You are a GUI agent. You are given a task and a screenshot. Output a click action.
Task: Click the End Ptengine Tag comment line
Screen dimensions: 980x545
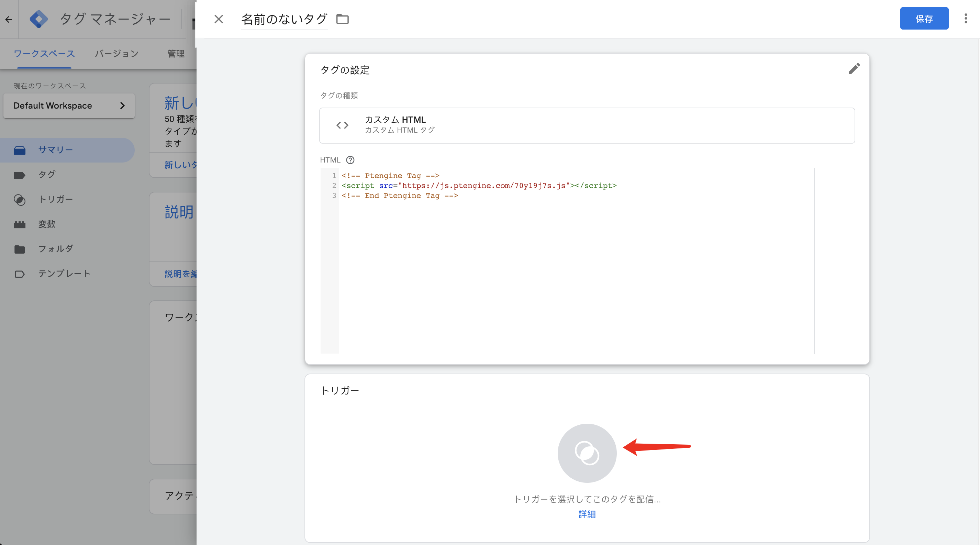(399, 196)
